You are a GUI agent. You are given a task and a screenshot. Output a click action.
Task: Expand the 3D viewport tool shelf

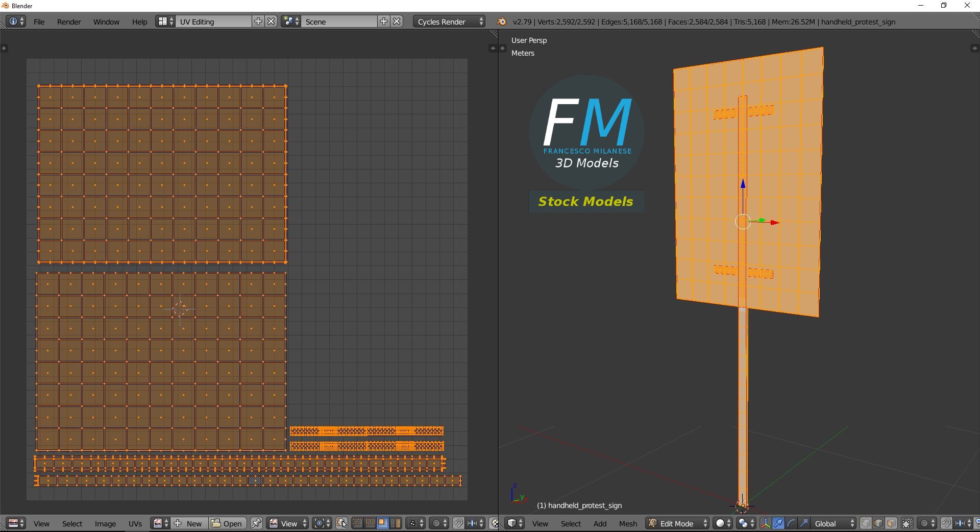(502, 48)
